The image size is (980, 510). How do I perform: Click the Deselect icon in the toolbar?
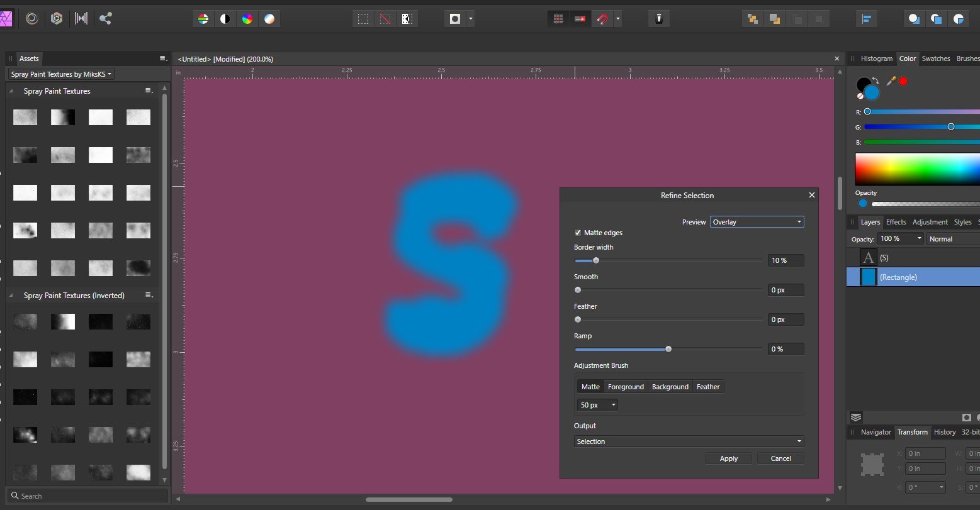385,19
